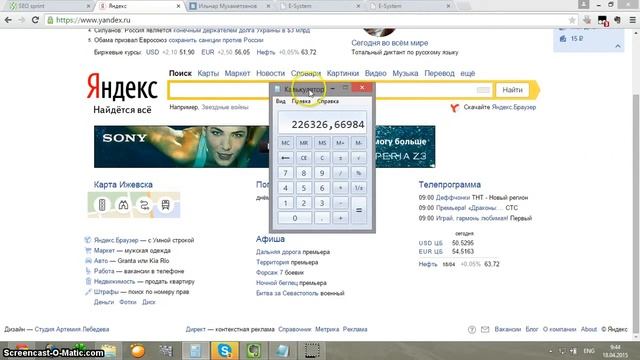Open the Перевод tab on Yandex
Screen dimensions: 640x360
click(x=440, y=73)
